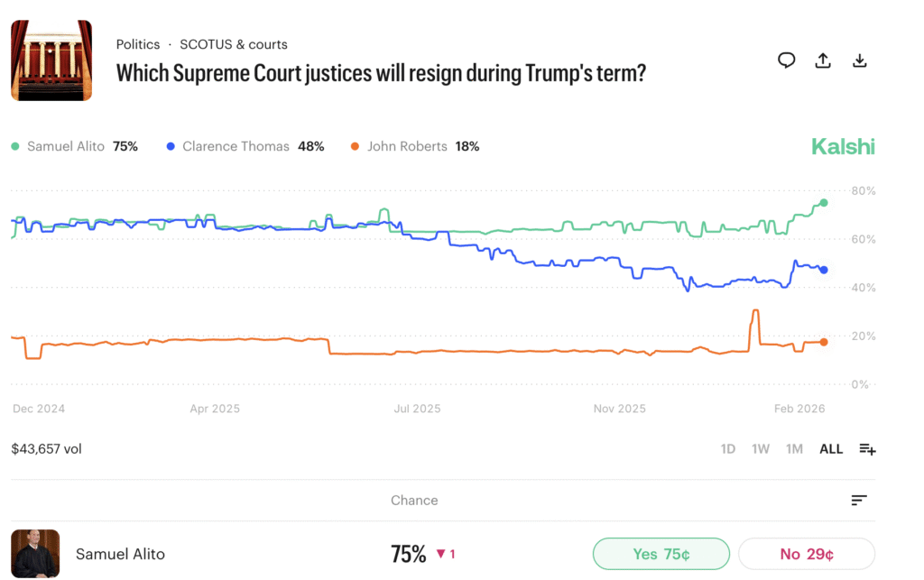Switch to the 1D timeframe
924x580 pixels.
727,448
